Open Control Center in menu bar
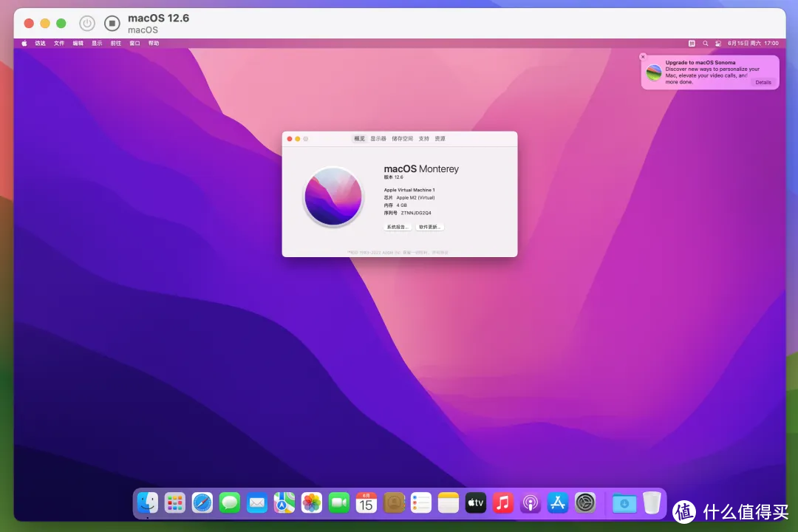 [x=718, y=44]
